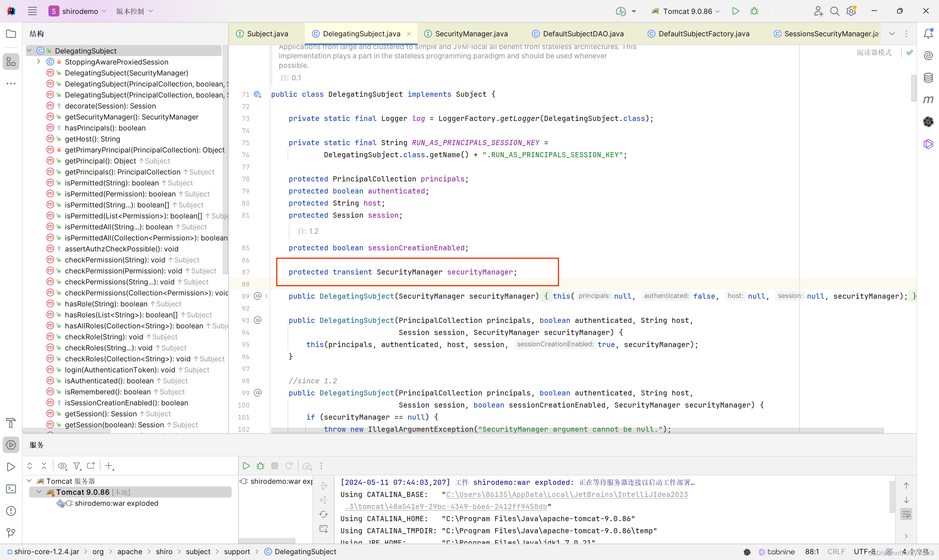Close the DelegatingSubject.java tab

point(409,34)
